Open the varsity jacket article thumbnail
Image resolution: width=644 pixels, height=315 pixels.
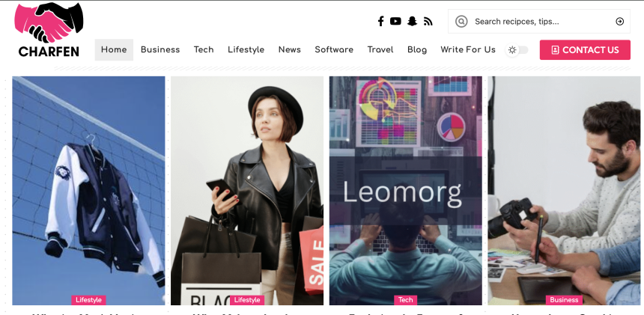tap(88, 191)
